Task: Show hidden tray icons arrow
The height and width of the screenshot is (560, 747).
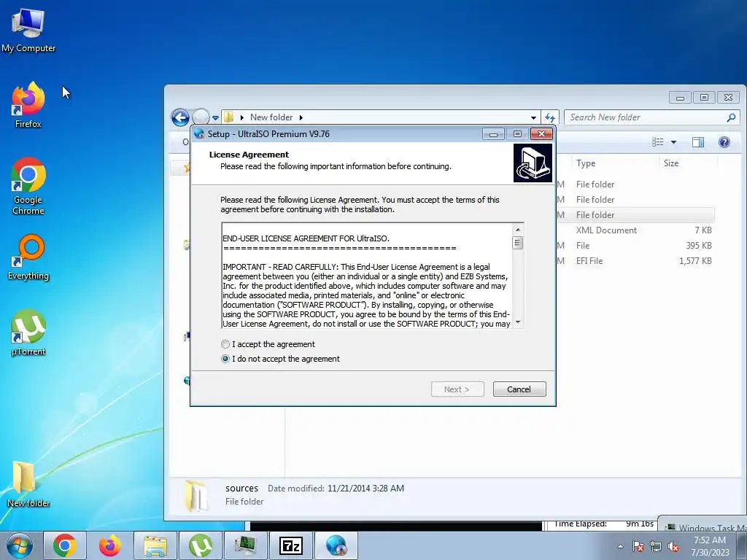Action: coord(620,546)
